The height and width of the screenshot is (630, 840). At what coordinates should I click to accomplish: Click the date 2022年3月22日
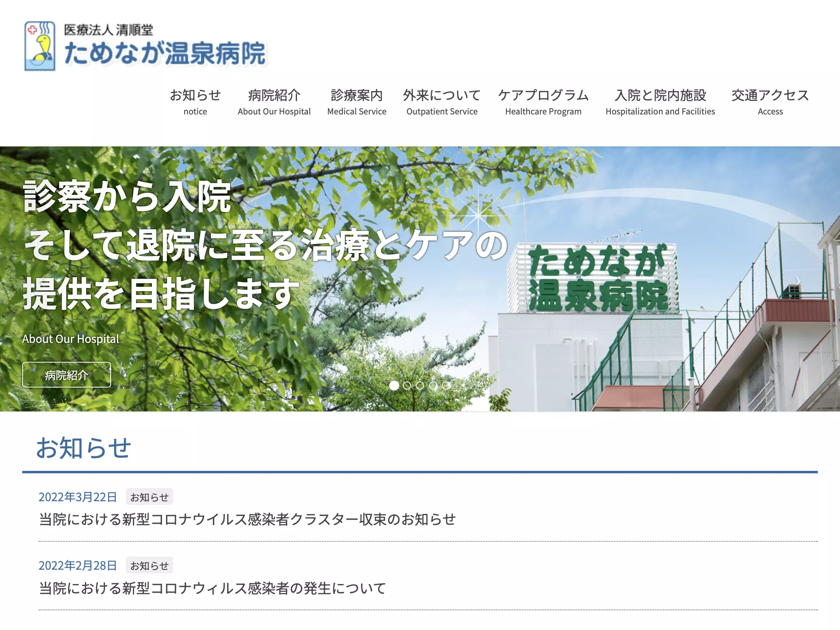(78, 497)
